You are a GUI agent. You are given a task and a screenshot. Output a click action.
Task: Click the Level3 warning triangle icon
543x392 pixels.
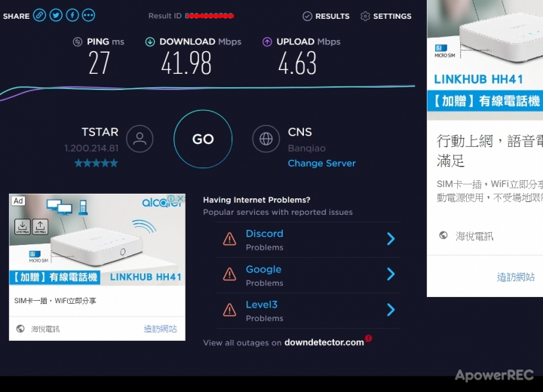(x=229, y=310)
